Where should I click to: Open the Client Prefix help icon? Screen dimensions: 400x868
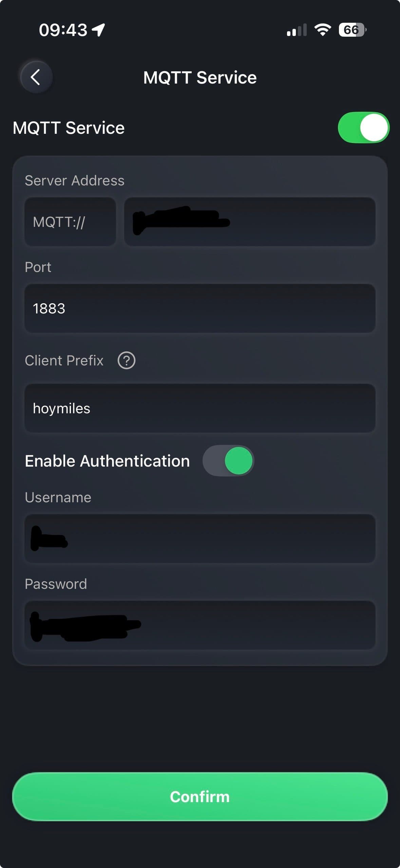click(126, 360)
